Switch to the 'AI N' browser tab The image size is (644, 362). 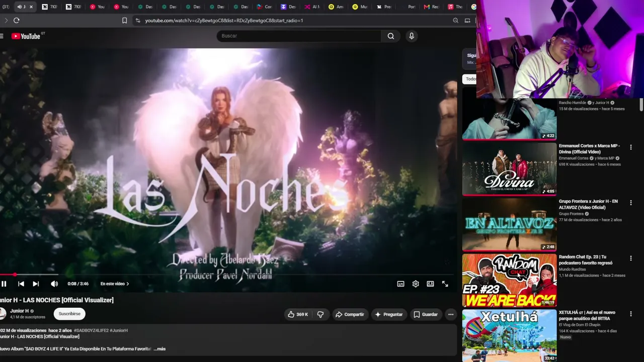[312, 7]
